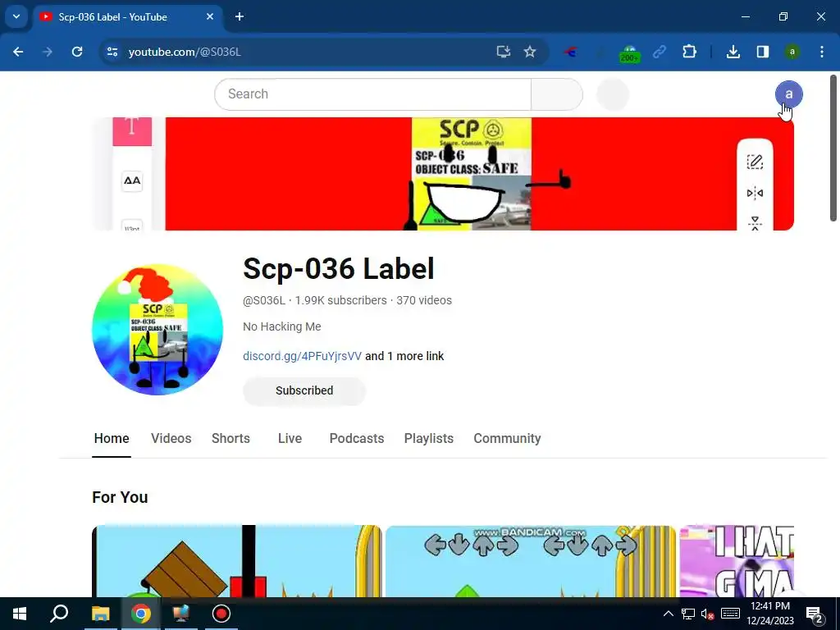Switch to the Shorts tab
The height and width of the screenshot is (630, 840).
pyautogui.click(x=231, y=438)
